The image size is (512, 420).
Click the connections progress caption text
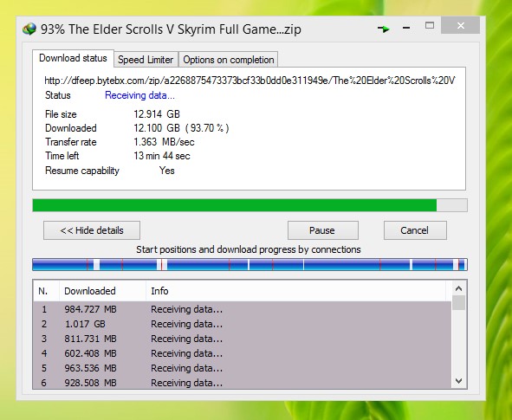click(x=249, y=249)
